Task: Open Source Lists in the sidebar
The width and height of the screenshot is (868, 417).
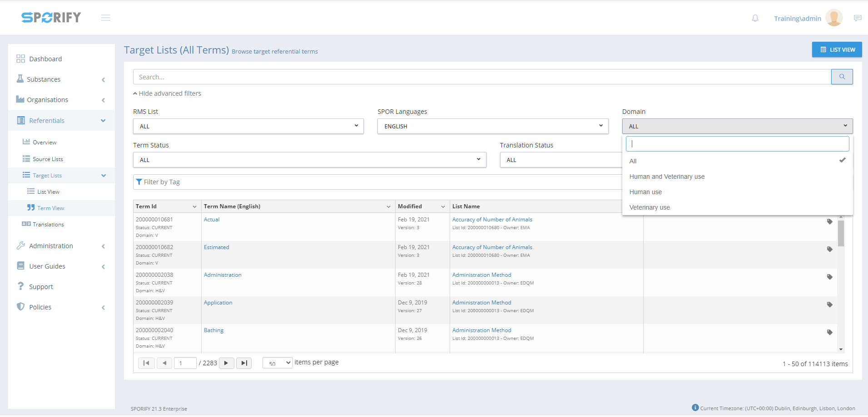Action: click(48, 159)
